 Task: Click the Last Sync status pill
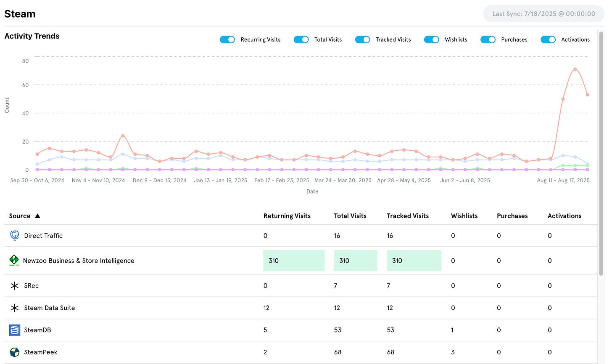[544, 14]
